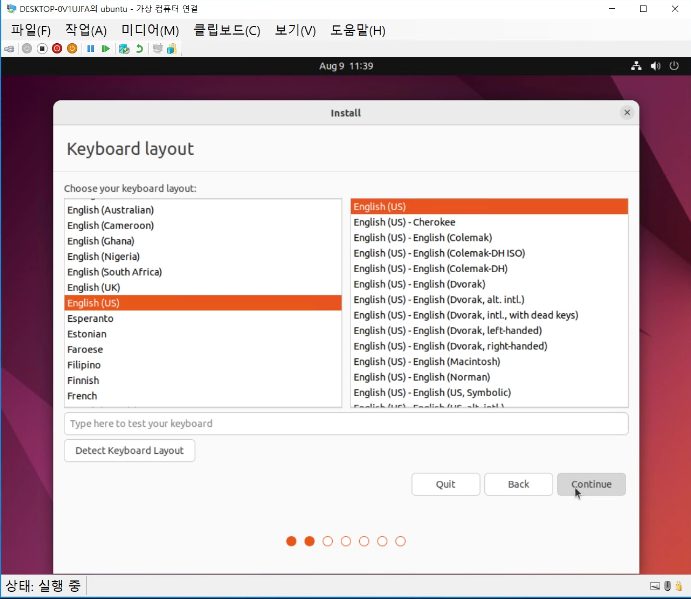This screenshot has height=599, width=691.
Task: Save VM state with the orange icon
Action: [72, 48]
